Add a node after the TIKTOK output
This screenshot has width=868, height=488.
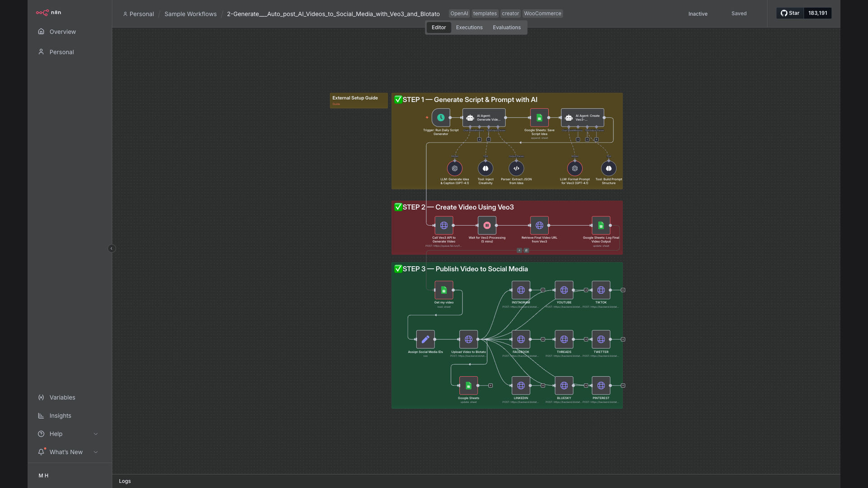click(623, 290)
